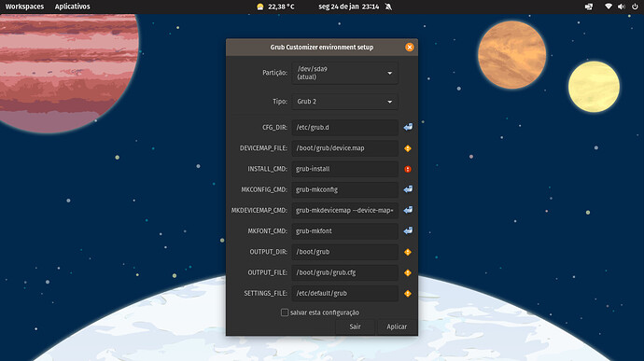Open the volume indicator in top bar
Viewport: 644px width, 361px height.
click(622, 7)
